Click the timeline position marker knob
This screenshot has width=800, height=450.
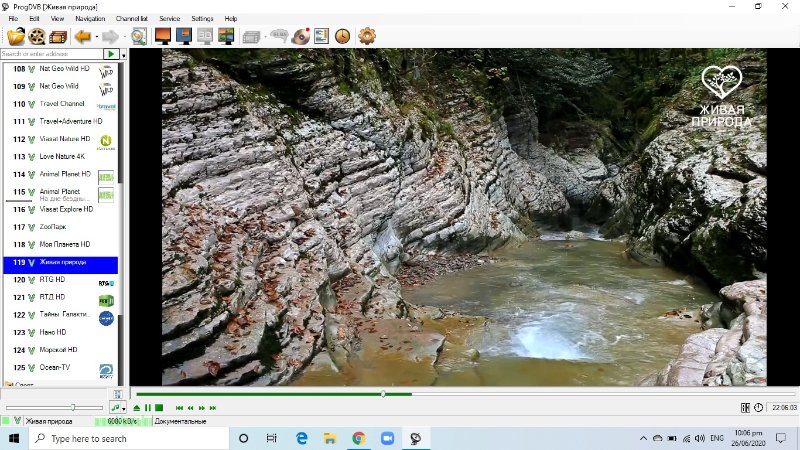383,394
